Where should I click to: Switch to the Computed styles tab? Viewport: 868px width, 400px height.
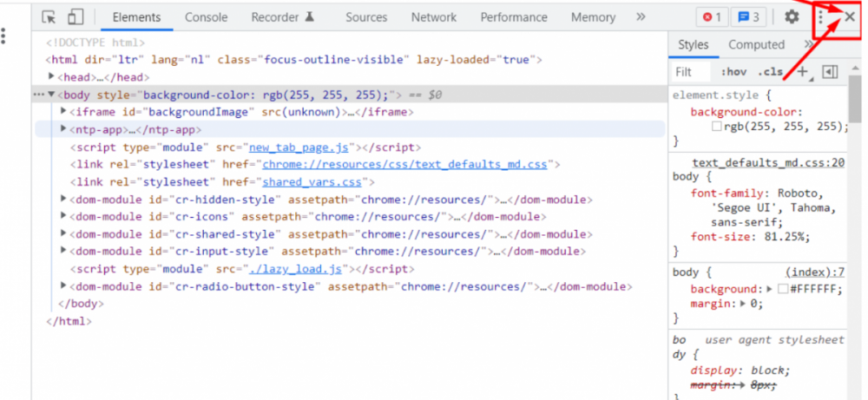pos(756,45)
